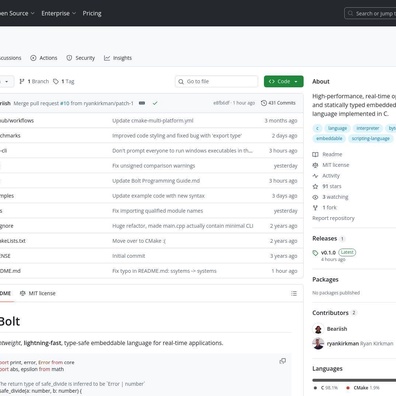Open the MIT license link in About

coord(336,165)
